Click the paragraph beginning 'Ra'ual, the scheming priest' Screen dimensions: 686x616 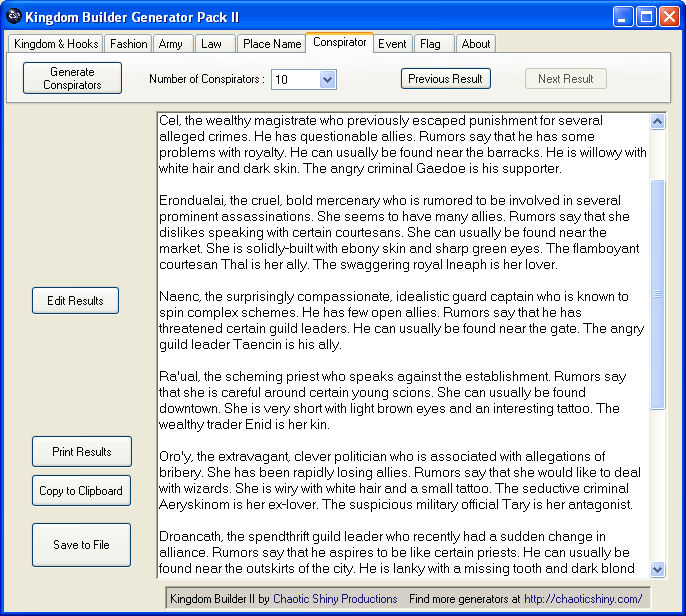coord(392,400)
